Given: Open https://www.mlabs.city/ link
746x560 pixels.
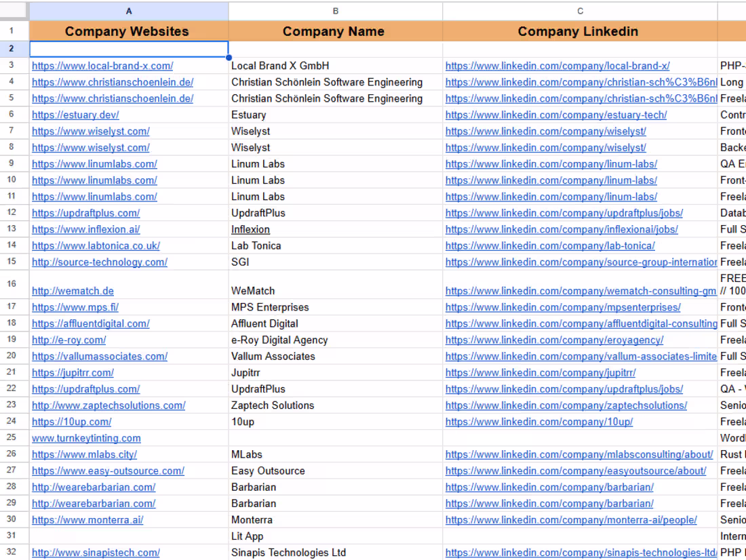Looking at the screenshot, I should coord(84,454).
